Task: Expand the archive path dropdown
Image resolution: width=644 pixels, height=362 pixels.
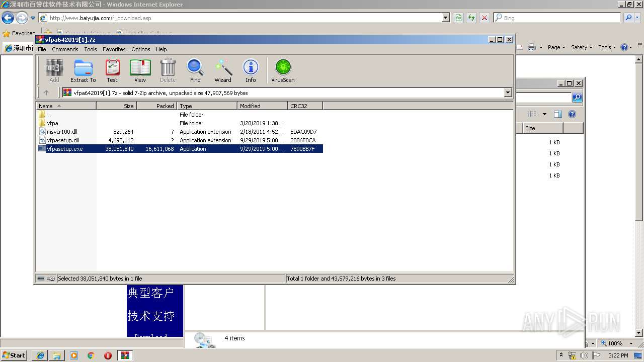Action: [508, 93]
